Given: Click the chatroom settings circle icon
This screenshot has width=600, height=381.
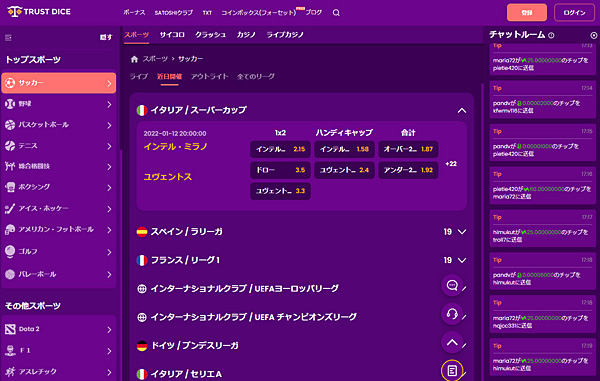Looking at the screenshot, I should [x=593, y=35].
